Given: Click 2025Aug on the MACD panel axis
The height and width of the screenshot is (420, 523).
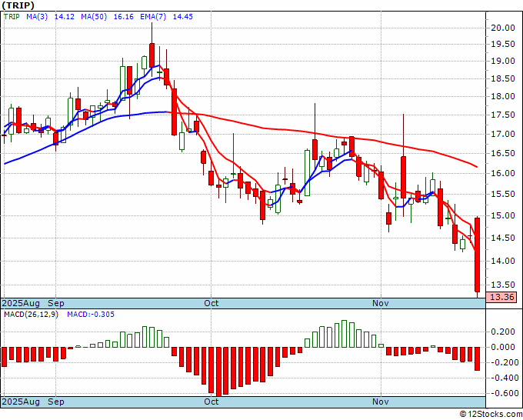Looking at the screenshot, I should pyautogui.click(x=21, y=402).
